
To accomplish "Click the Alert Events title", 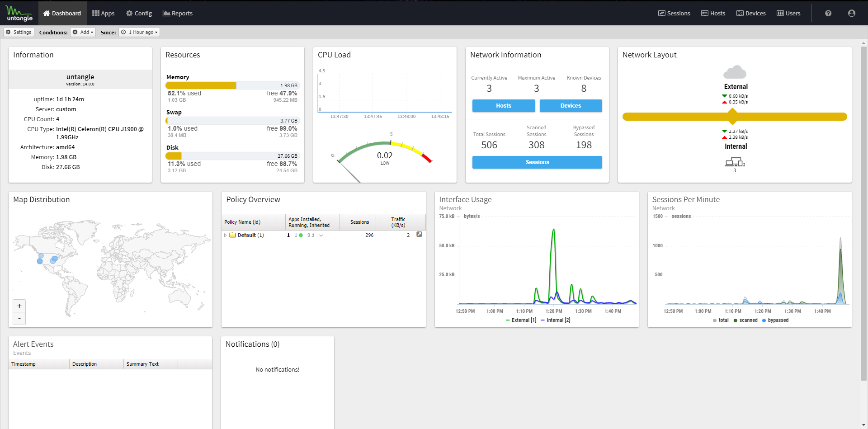I will tap(33, 344).
